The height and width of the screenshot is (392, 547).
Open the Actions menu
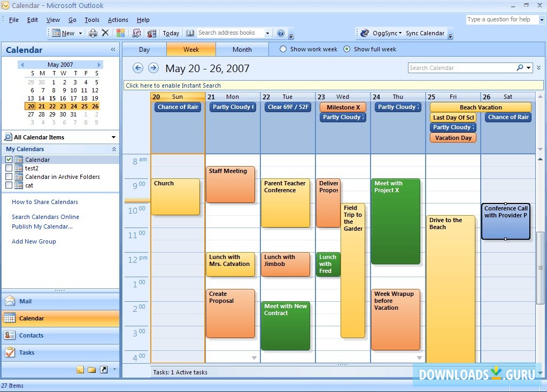pos(118,20)
